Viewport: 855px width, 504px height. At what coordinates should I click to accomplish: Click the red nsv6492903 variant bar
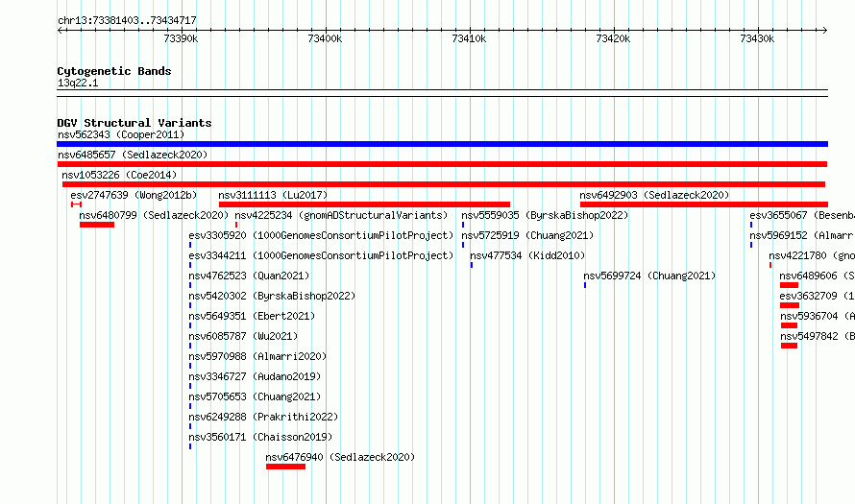coord(704,204)
